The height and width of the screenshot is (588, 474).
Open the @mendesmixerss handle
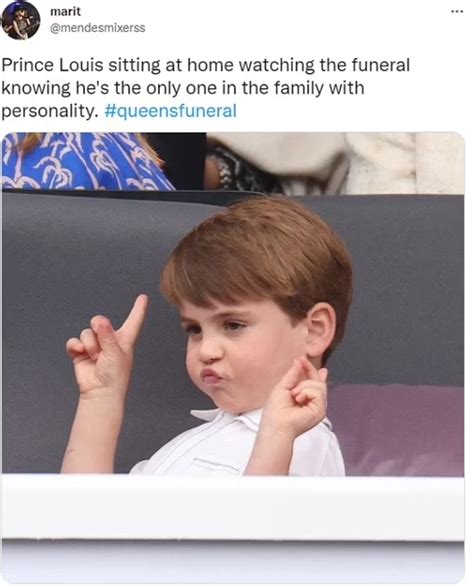[x=98, y=28]
